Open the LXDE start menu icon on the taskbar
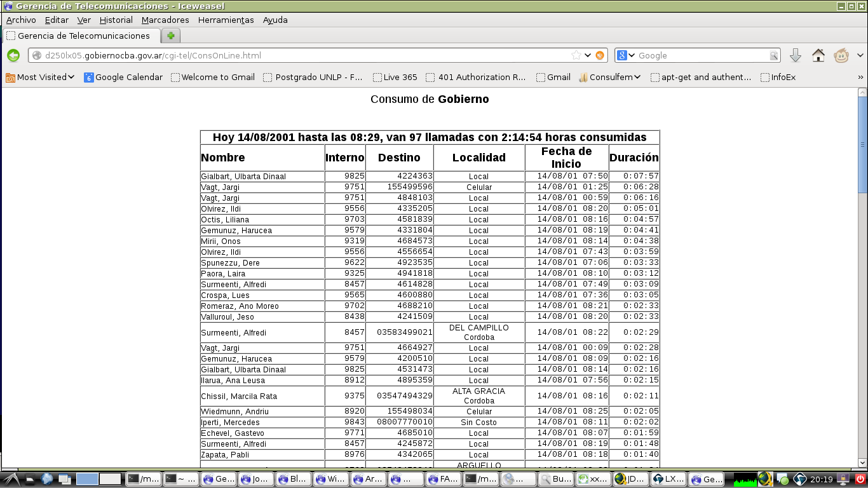Image resolution: width=868 pixels, height=488 pixels. click(x=11, y=479)
